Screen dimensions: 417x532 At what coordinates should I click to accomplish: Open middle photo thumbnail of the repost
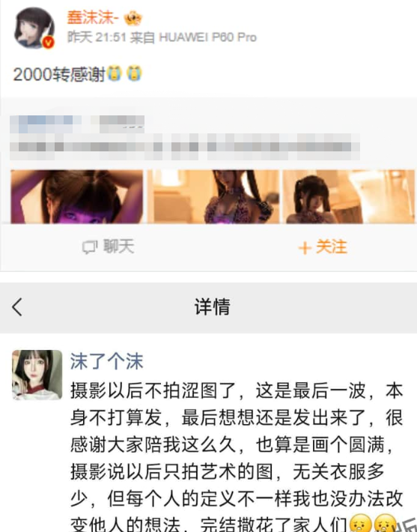[213, 197]
